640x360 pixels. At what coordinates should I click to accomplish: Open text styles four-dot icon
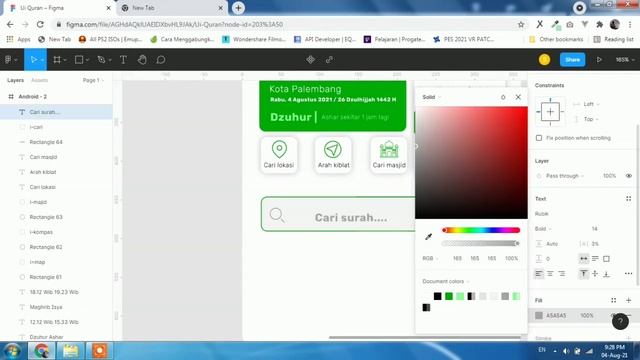click(628, 199)
